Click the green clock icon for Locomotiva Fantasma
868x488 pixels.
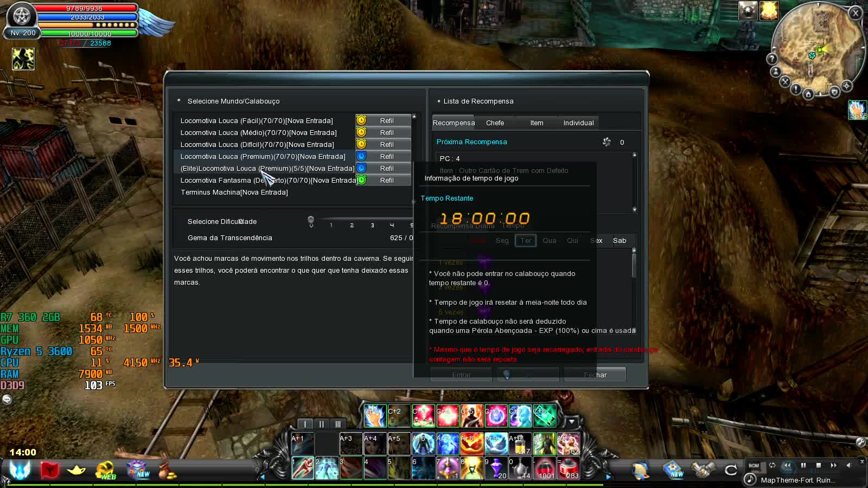coord(361,180)
